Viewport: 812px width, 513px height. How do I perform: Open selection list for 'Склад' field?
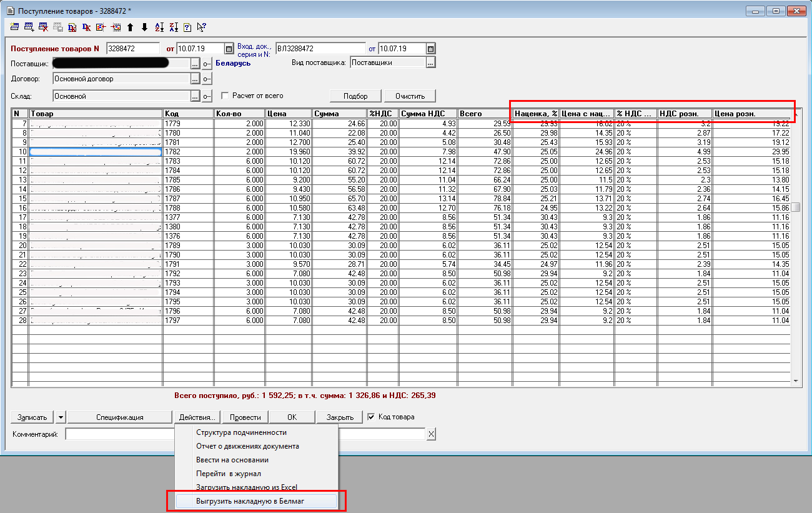tap(195, 96)
